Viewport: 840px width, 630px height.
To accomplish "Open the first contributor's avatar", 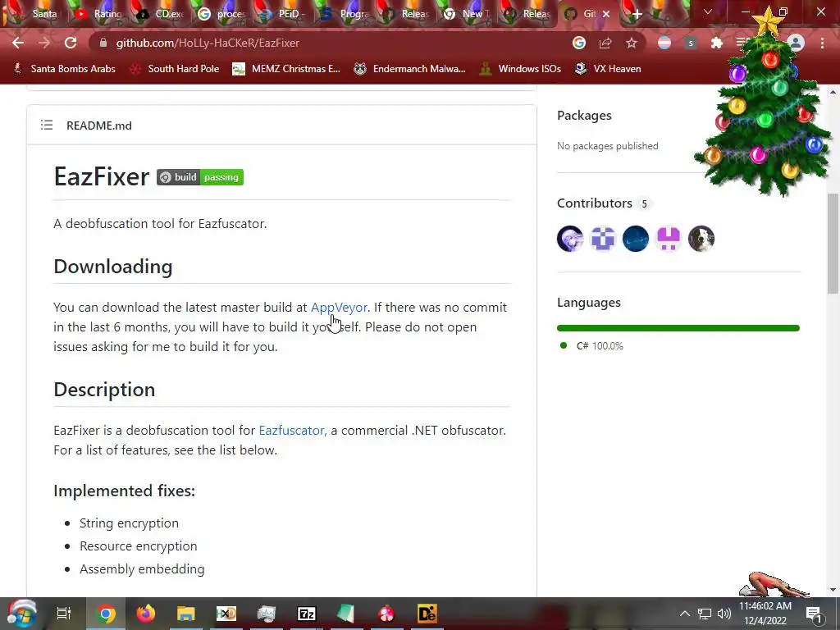I will pyautogui.click(x=570, y=239).
